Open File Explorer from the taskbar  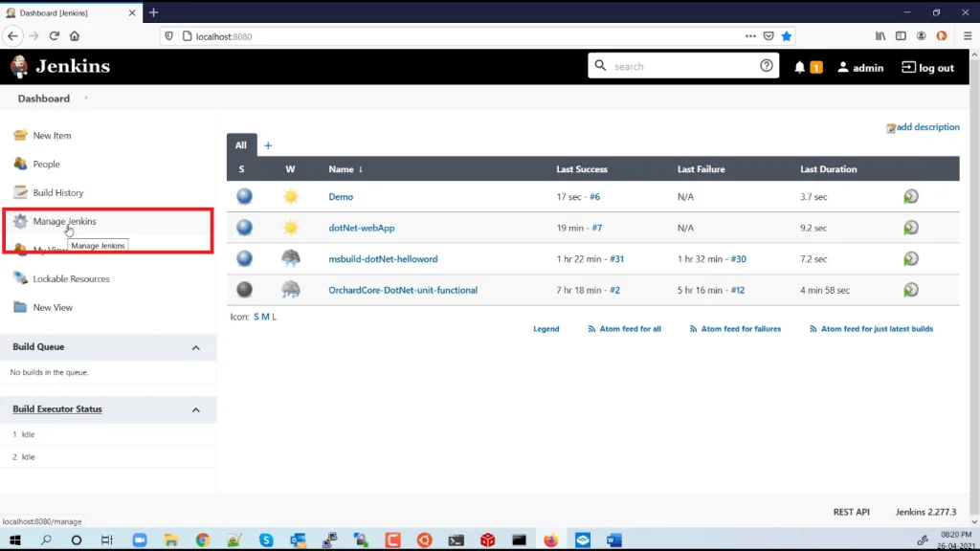(171, 540)
